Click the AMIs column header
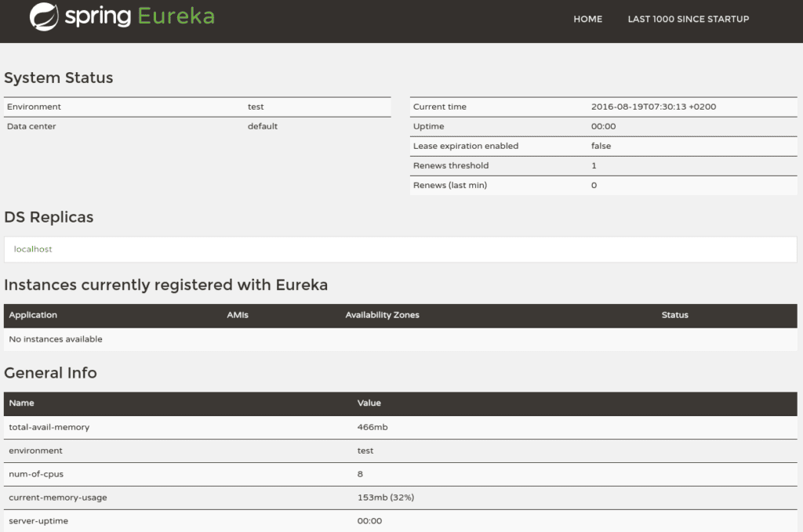The height and width of the screenshot is (532, 803). point(238,315)
